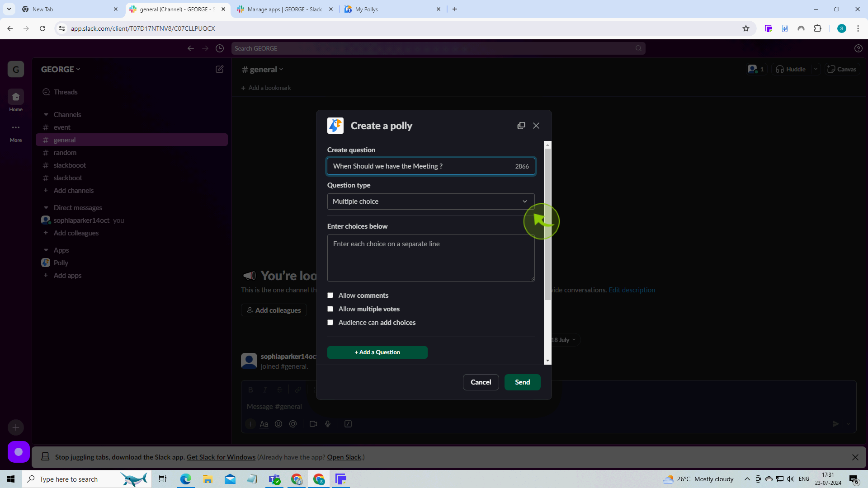The width and height of the screenshot is (868, 488).
Task: Dismiss the download Slack app banner
Action: [x=855, y=457]
